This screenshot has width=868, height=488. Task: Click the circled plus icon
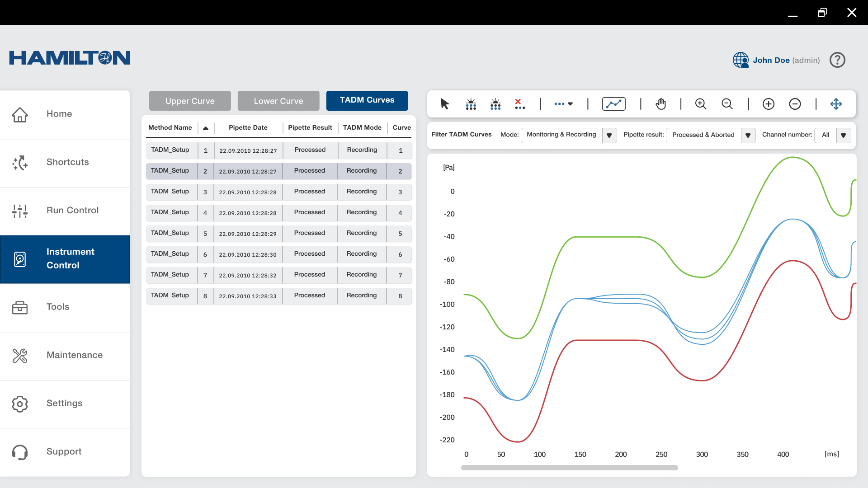click(x=769, y=104)
